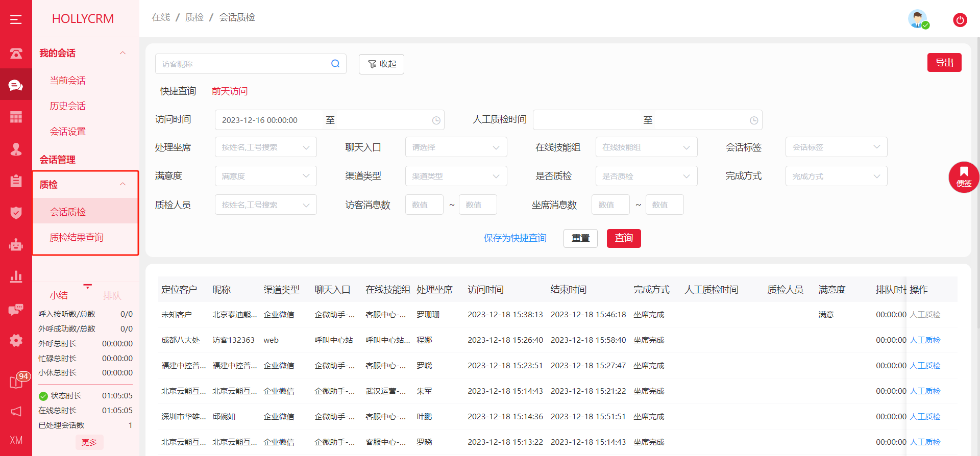The height and width of the screenshot is (456, 980).
Task: Go to 历史会话 menu item
Action: pyautogui.click(x=68, y=106)
